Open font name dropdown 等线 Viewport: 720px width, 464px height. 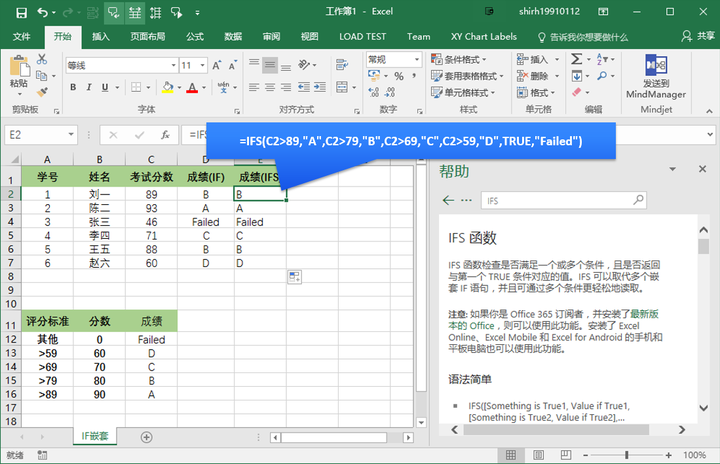(x=174, y=66)
